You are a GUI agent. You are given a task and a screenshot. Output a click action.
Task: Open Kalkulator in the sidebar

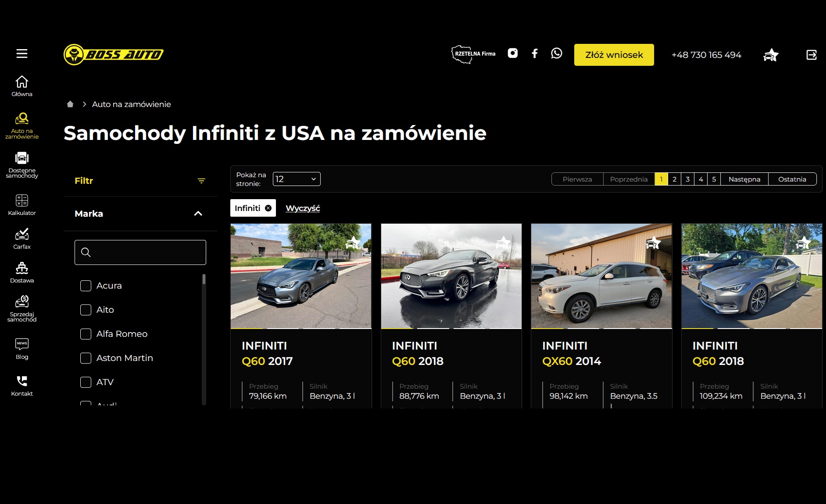22,205
